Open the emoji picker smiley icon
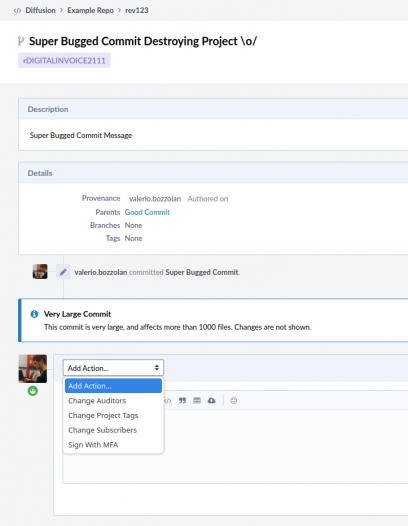The height and width of the screenshot is (526, 408). point(234,401)
